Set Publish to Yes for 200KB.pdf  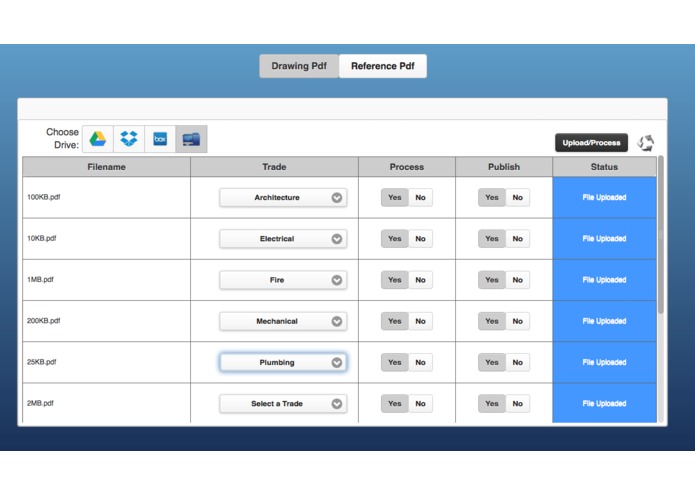pos(492,321)
